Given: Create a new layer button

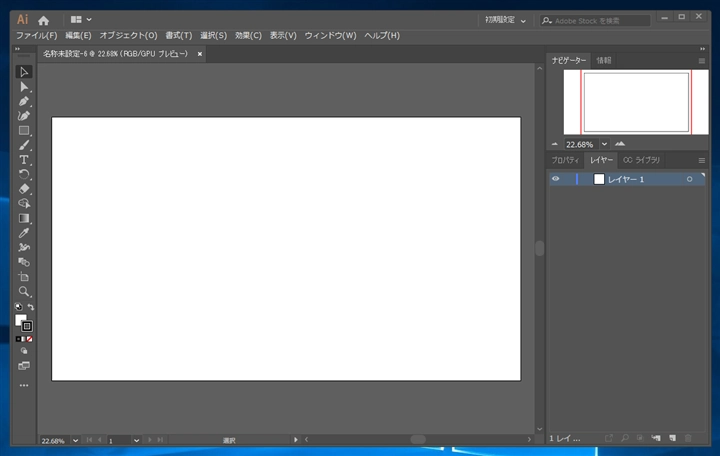Looking at the screenshot, I should [x=672, y=438].
